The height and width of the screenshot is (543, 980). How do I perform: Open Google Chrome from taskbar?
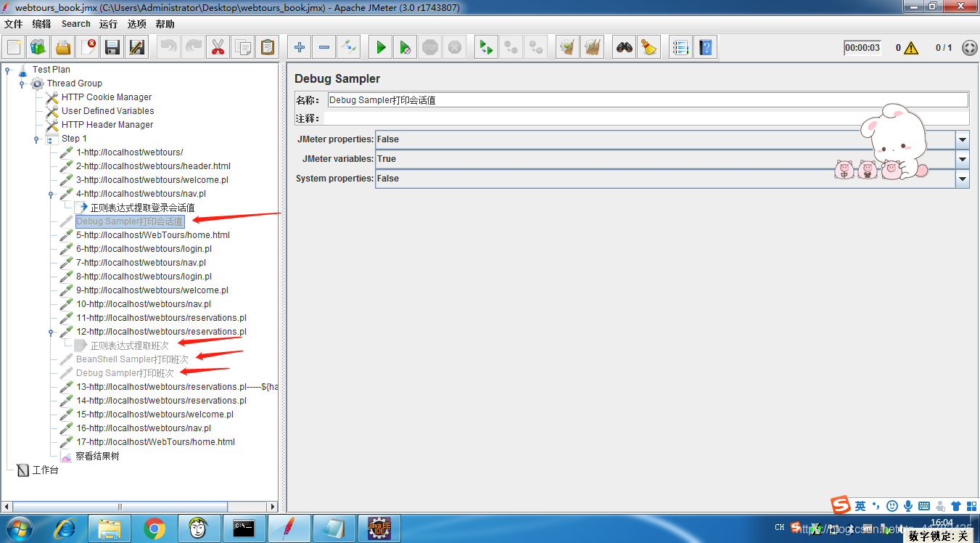[155, 528]
